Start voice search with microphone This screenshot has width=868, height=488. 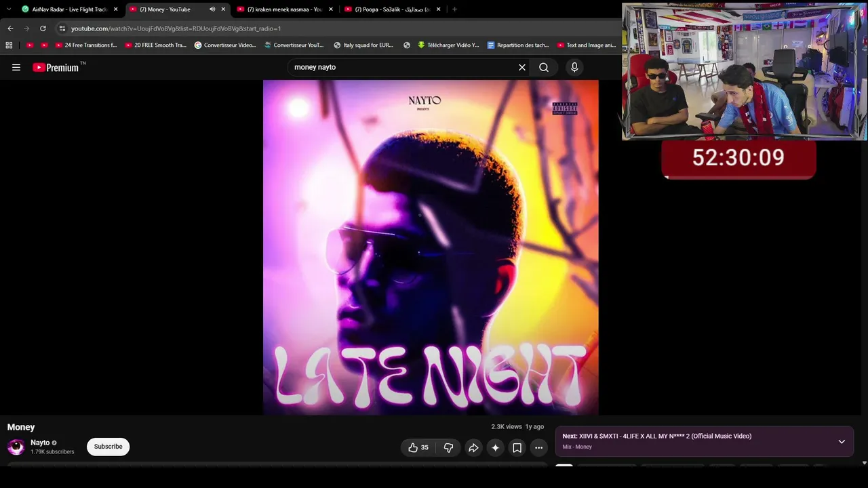(574, 67)
